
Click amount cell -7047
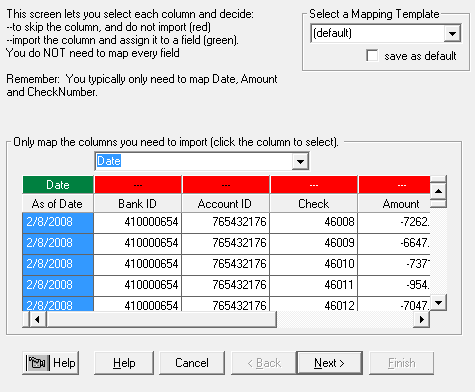click(x=394, y=304)
